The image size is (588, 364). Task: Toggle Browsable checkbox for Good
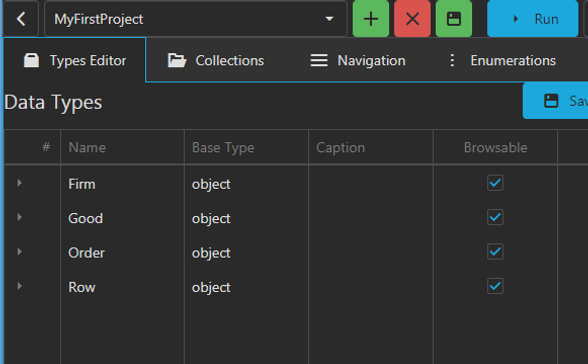point(495,217)
